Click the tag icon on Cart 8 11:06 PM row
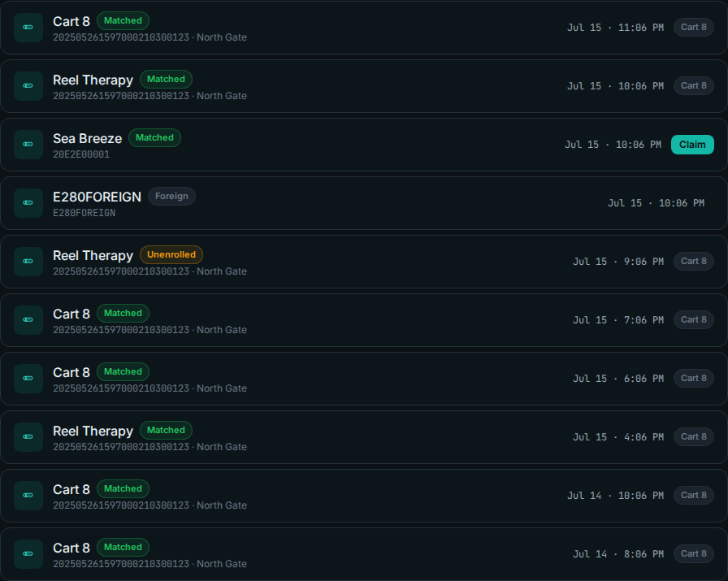The image size is (728, 581). pyautogui.click(x=28, y=28)
